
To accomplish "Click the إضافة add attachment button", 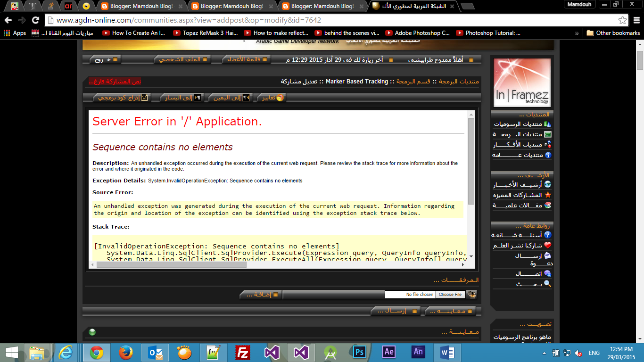I will (x=261, y=295).
